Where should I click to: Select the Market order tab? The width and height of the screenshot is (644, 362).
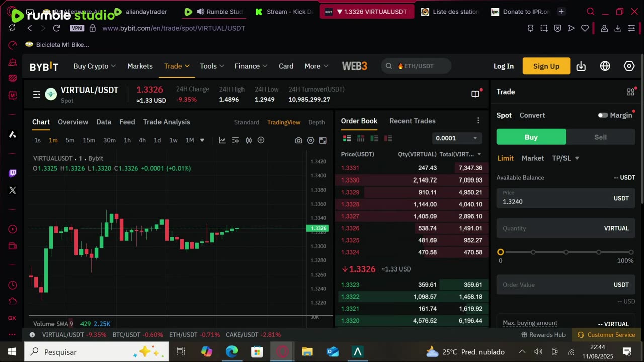533,158
